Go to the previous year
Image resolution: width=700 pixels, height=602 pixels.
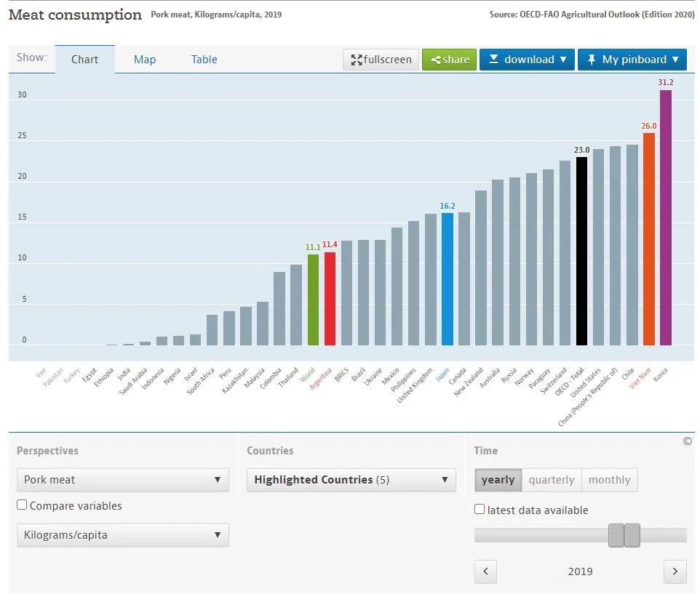[x=485, y=571]
